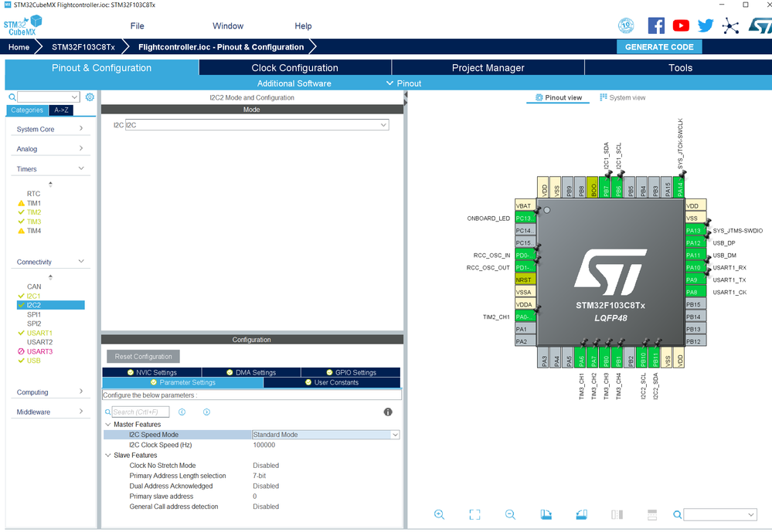The image size is (772, 532).
Task: Zoom in on the pinout view
Action: tap(439, 514)
